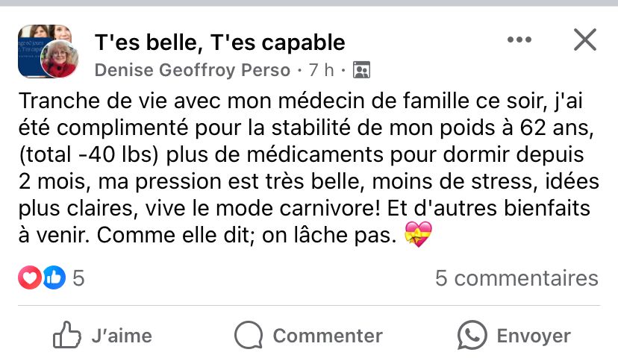
Task: Click the red heart love reaction icon
Action: pos(29,278)
